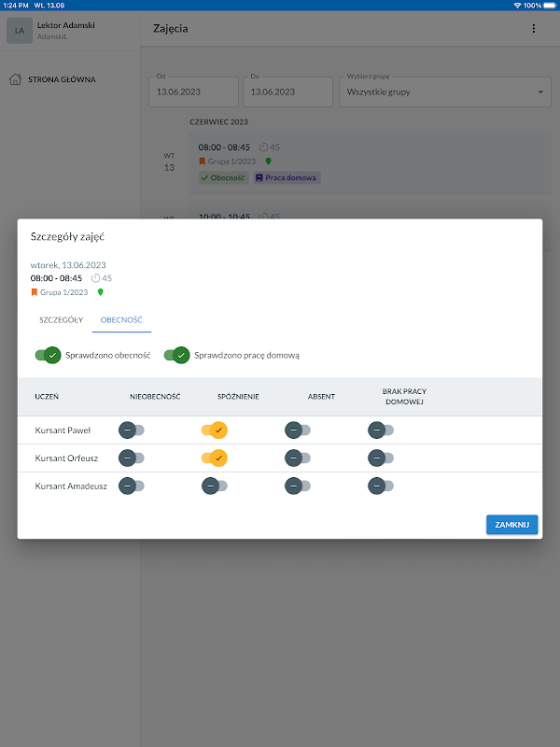
Task: Open Strona Główna from sidebar
Action: point(62,79)
